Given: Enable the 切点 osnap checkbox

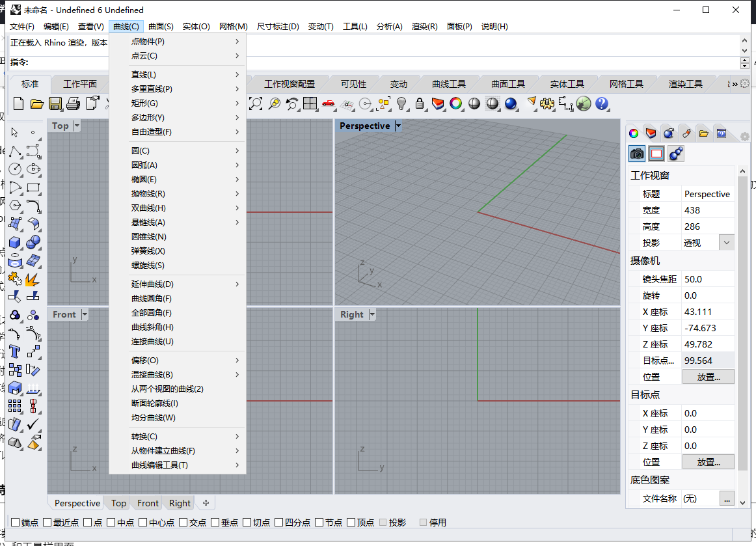Looking at the screenshot, I should (247, 523).
